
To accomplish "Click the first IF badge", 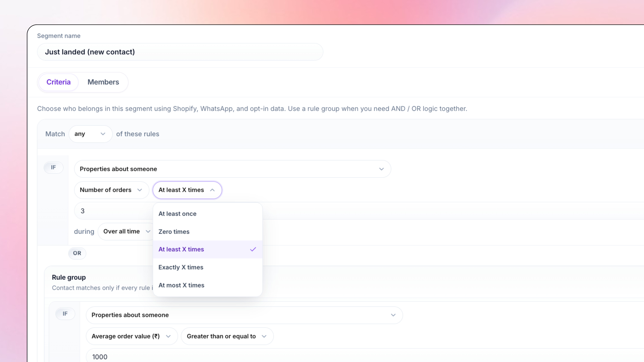I will 53,167.
